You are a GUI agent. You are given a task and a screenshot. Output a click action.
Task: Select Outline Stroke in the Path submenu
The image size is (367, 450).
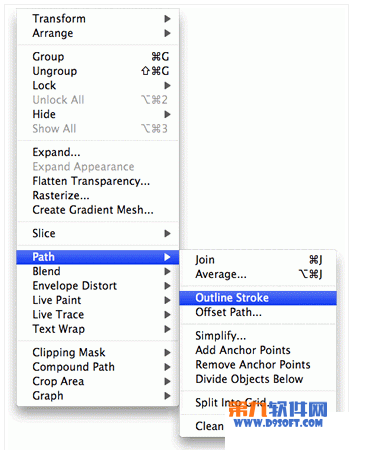click(258, 298)
